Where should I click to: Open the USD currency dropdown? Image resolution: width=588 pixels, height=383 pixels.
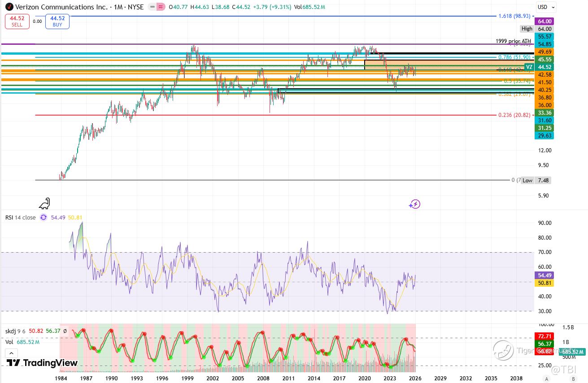546,7
